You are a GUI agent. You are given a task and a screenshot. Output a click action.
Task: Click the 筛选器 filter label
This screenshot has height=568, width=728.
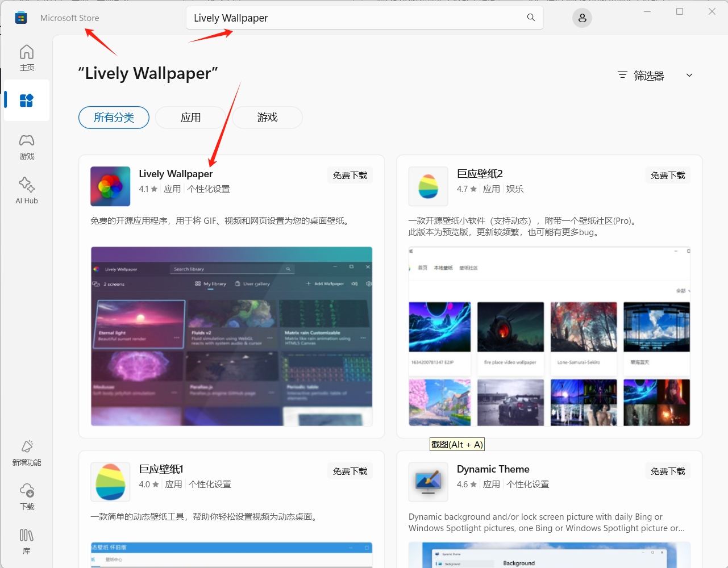tap(649, 76)
